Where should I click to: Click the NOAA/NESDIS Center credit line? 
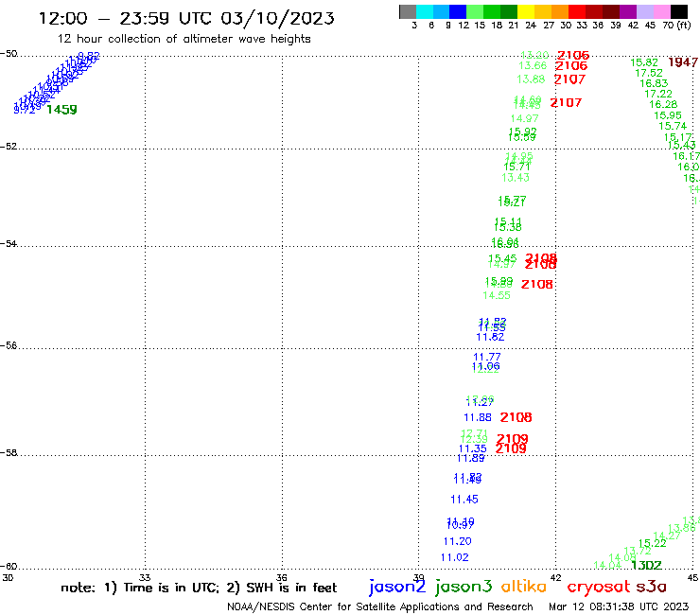click(380, 606)
